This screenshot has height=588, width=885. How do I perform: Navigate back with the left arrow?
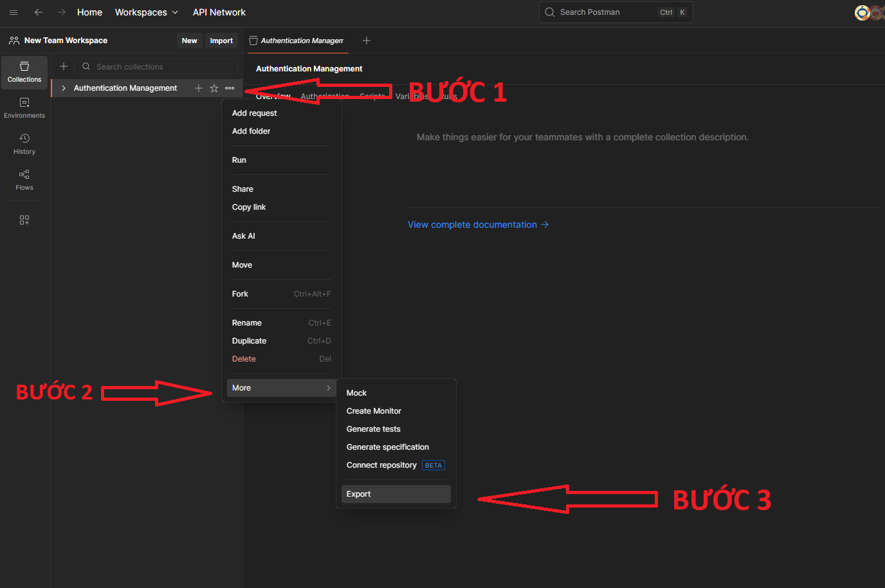point(39,12)
